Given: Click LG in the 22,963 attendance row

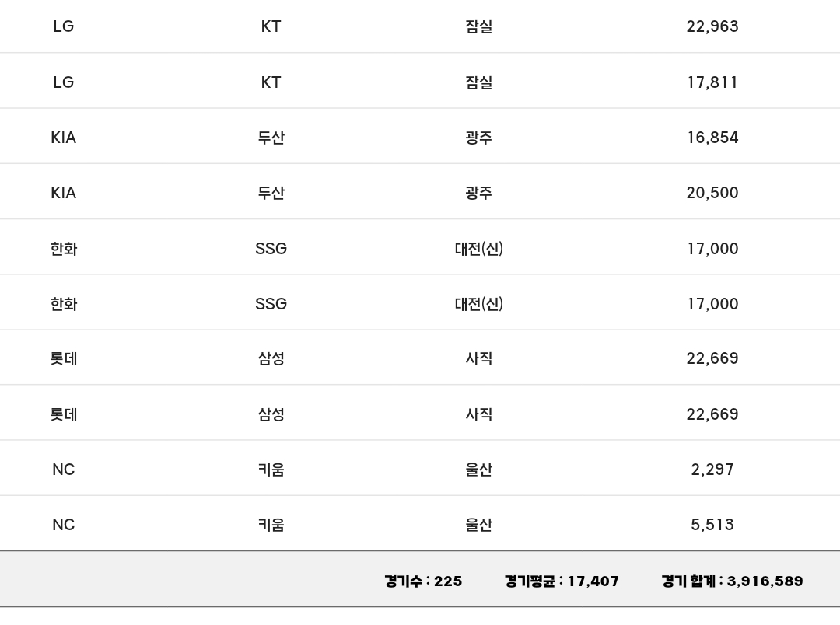Looking at the screenshot, I should [64, 26].
